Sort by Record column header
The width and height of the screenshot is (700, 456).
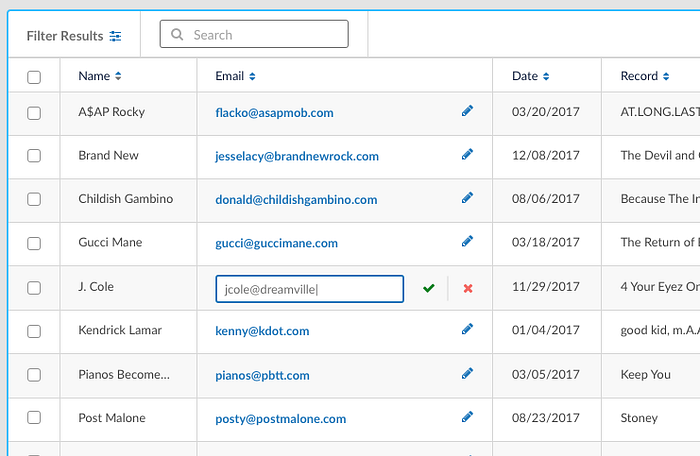click(645, 76)
